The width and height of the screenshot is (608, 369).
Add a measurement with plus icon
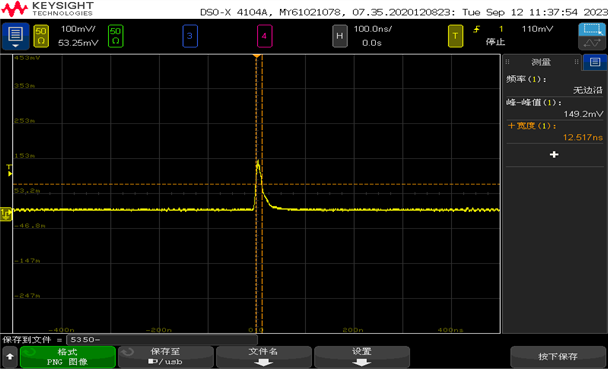click(554, 155)
